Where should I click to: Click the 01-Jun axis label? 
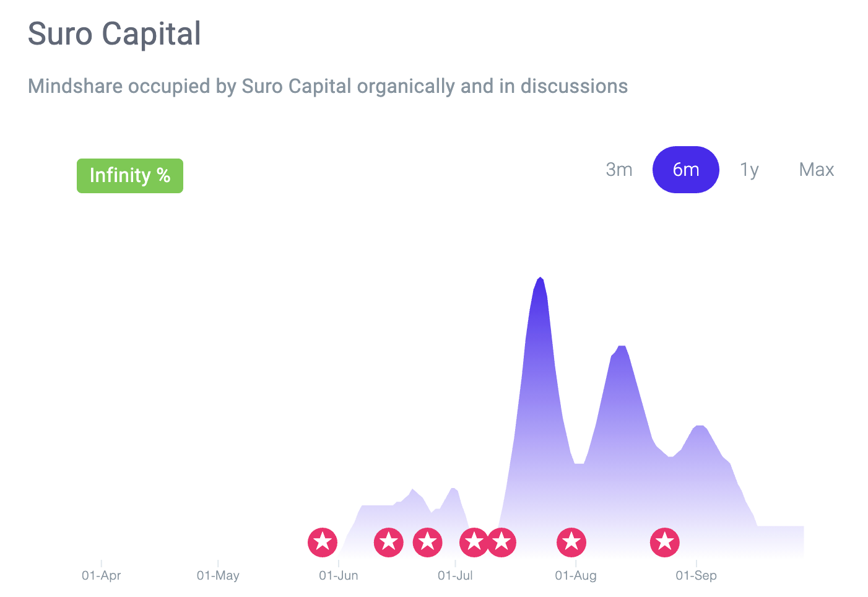point(339,575)
